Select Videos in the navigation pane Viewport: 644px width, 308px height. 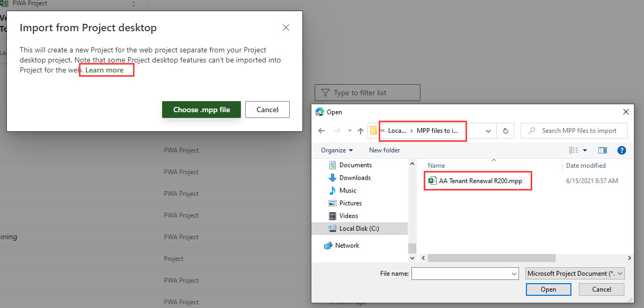point(349,216)
